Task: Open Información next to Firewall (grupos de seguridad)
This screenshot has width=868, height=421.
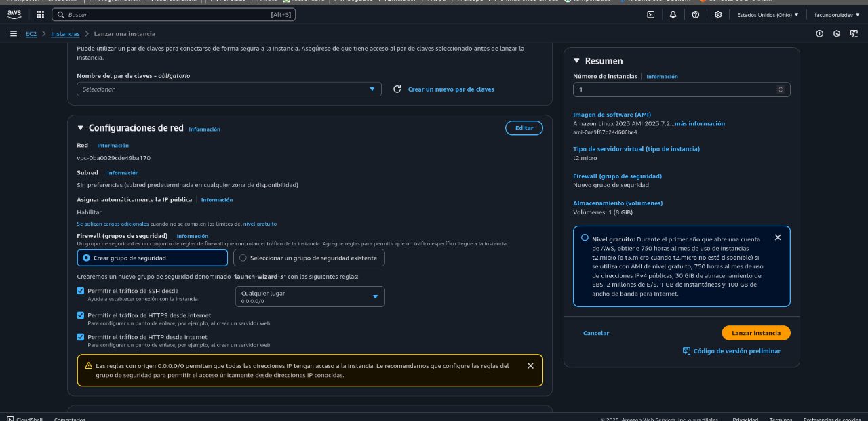Action: pos(192,236)
